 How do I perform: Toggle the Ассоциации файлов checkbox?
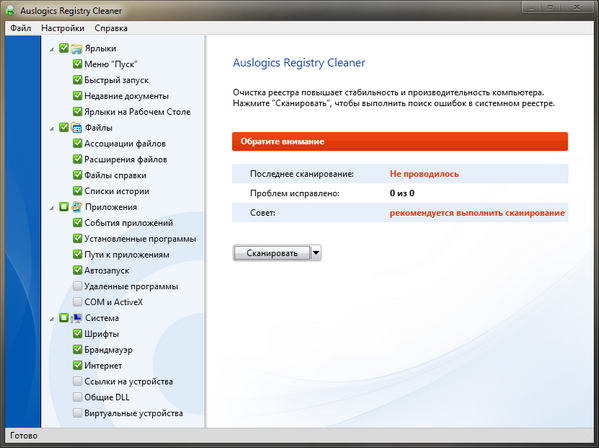pos(77,143)
